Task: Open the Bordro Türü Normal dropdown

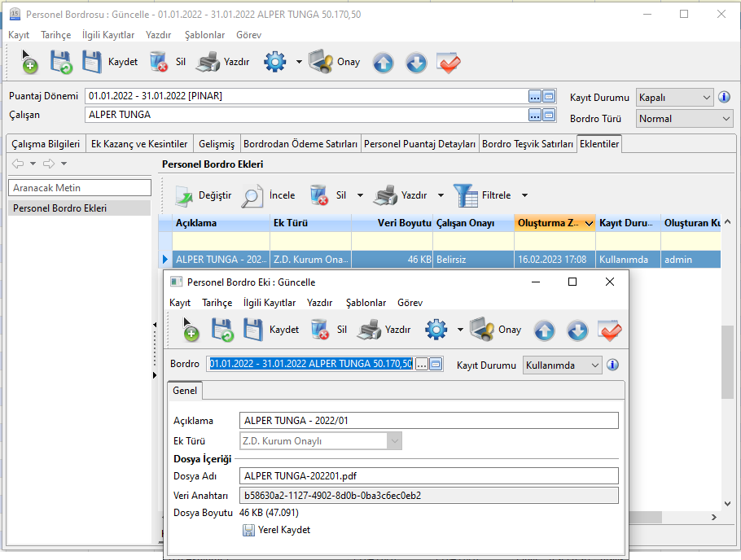Action: pos(726,119)
